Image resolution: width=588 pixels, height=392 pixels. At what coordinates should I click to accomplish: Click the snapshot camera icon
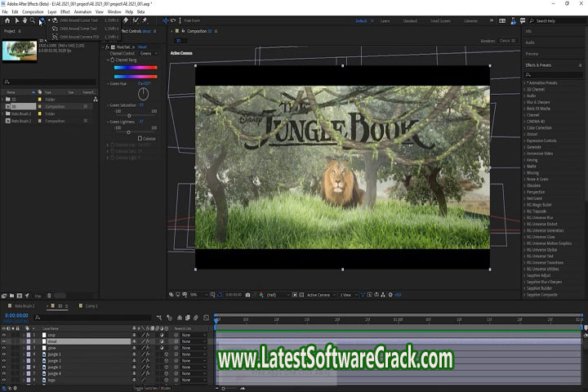tap(248, 295)
